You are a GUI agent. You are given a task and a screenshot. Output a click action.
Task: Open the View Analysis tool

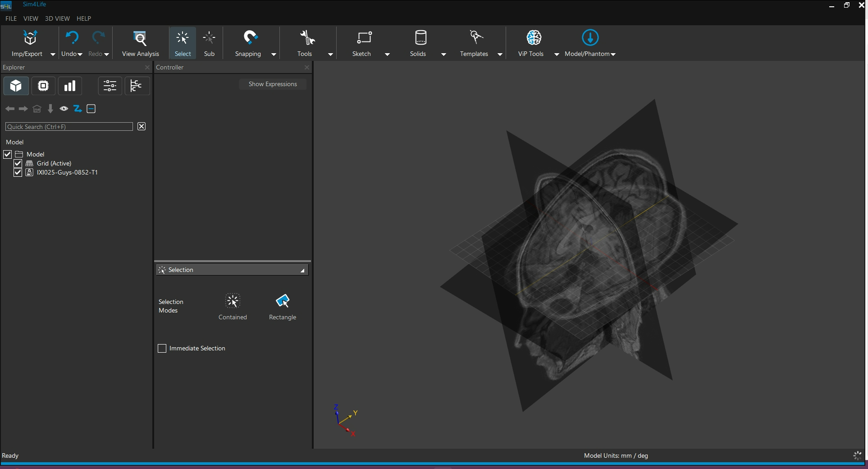[140, 39]
